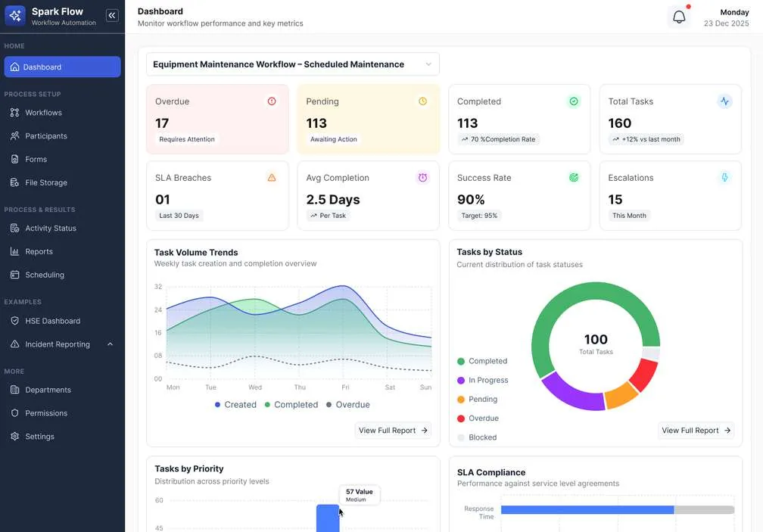This screenshot has width=763, height=532.
Task: Navigate to File Storage
Action: (x=62, y=182)
